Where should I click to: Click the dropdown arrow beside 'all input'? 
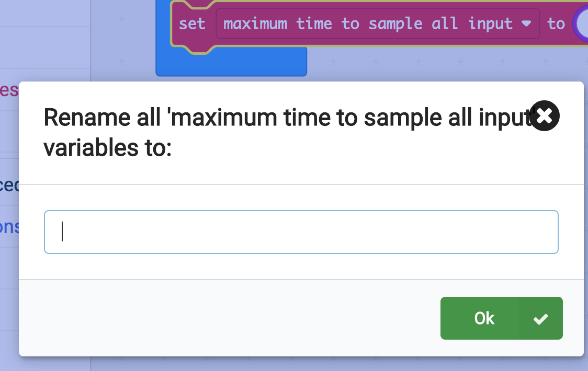tap(526, 24)
